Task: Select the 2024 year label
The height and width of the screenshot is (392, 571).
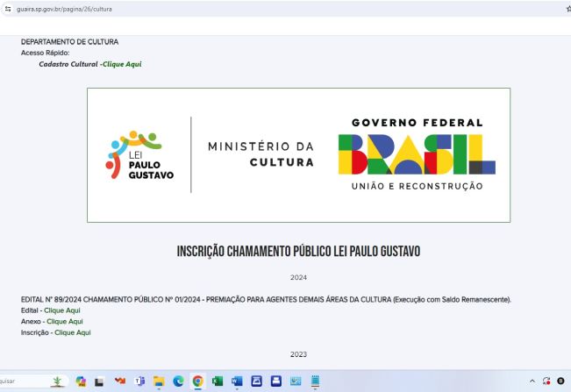Action: [x=298, y=277]
